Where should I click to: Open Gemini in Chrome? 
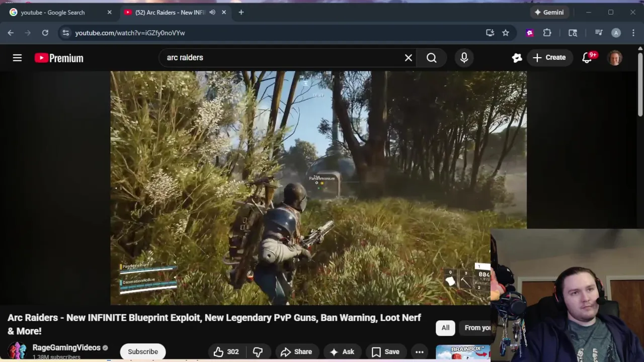[x=549, y=13]
